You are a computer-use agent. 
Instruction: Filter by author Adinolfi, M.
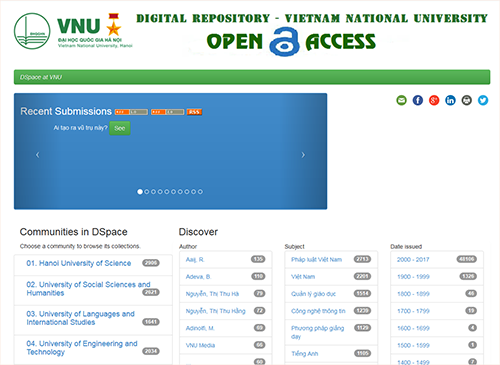[200, 328]
